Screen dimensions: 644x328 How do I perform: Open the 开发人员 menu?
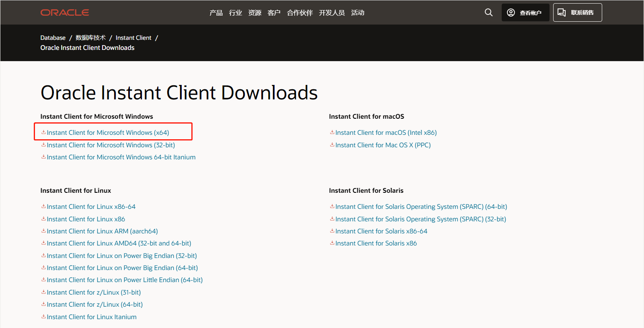coord(332,13)
